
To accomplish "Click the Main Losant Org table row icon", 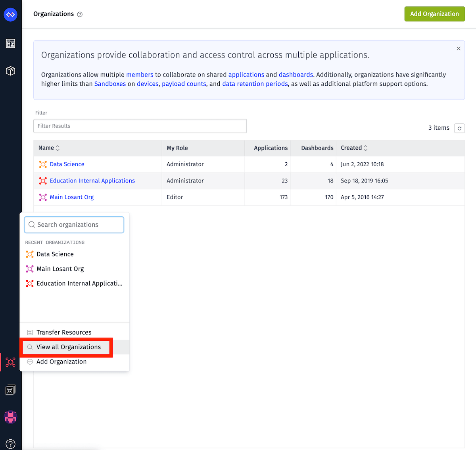I will coord(43,197).
